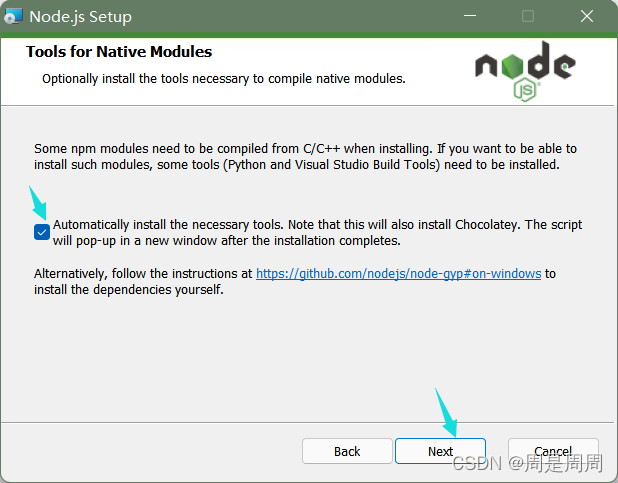Image resolution: width=618 pixels, height=483 pixels.
Task: Close the Node.js Setup window
Action: coord(586,16)
